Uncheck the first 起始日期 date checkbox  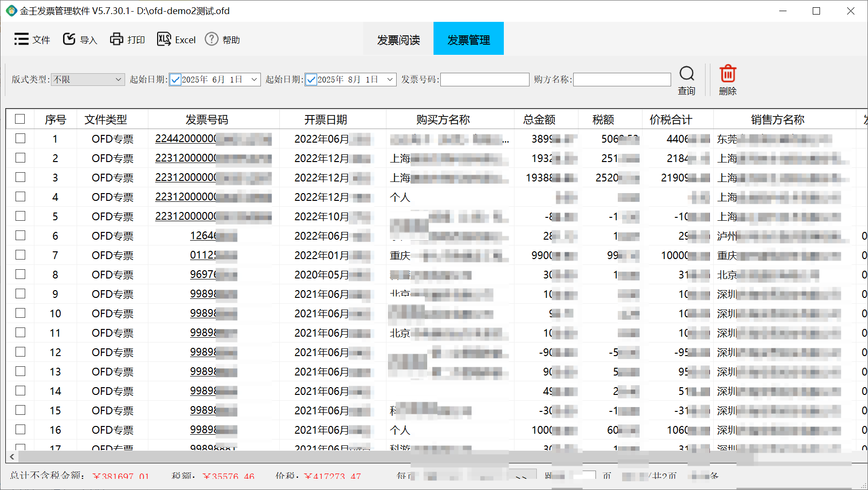(176, 80)
